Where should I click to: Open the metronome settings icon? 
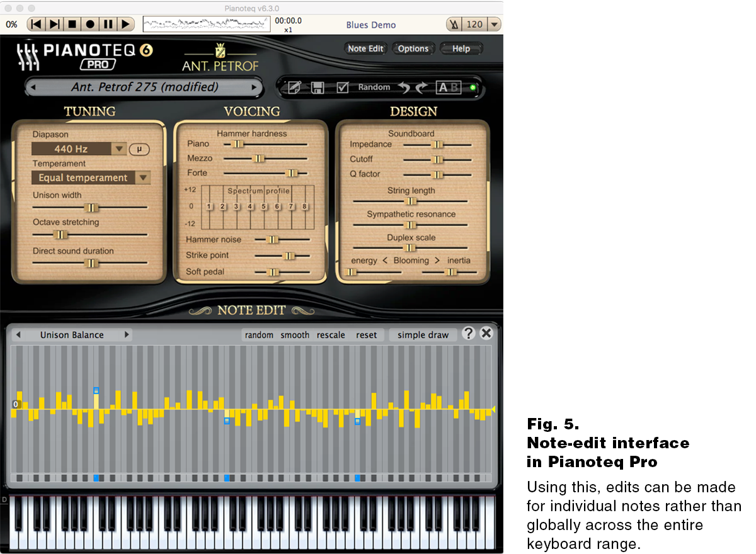[x=453, y=24]
